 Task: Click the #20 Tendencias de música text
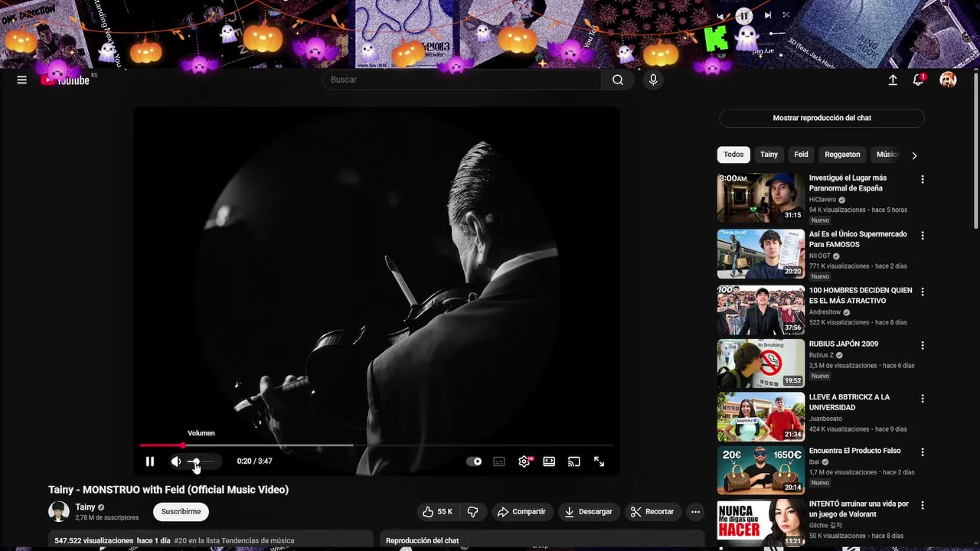[x=234, y=540]
